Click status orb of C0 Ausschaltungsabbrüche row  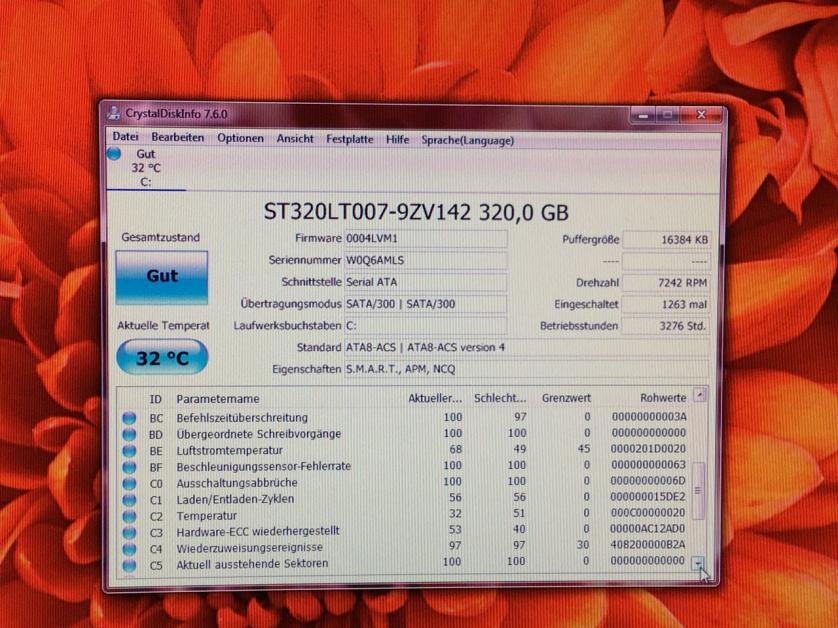pyautogui.click(x=129, y=484)
